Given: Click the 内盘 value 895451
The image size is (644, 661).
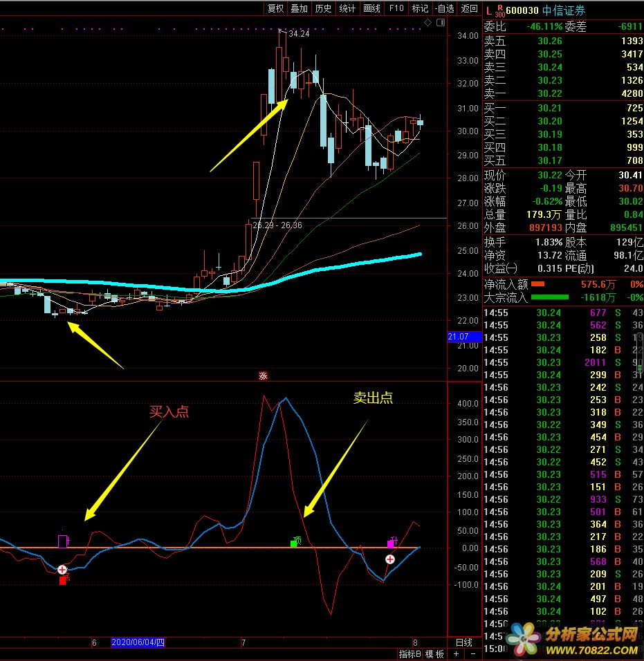Looking at the screenshot, I should coord(626,227).
